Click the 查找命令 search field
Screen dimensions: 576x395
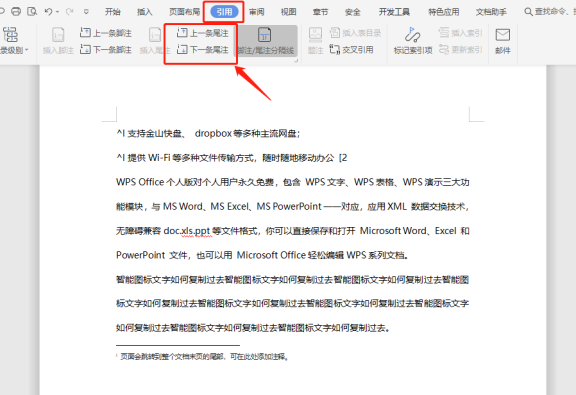(550, 12)
